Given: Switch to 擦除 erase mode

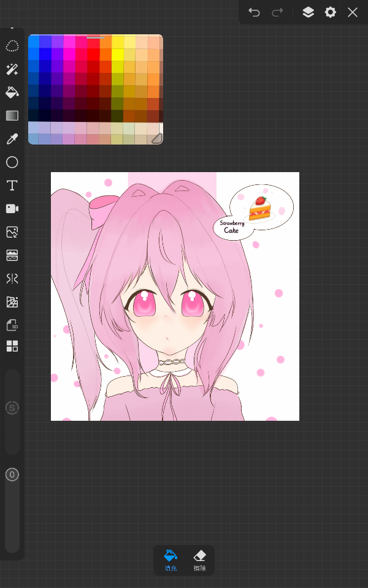Looking at the screenshot, I should 199,560.
